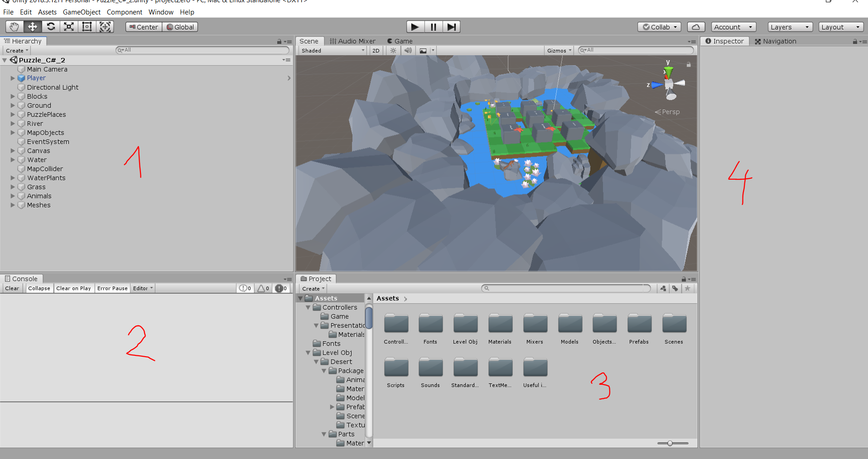The width and height of the screenshot is (868, 459).
Task: Toggle scene lighting in Scene view
Action: tap(393, 50)
